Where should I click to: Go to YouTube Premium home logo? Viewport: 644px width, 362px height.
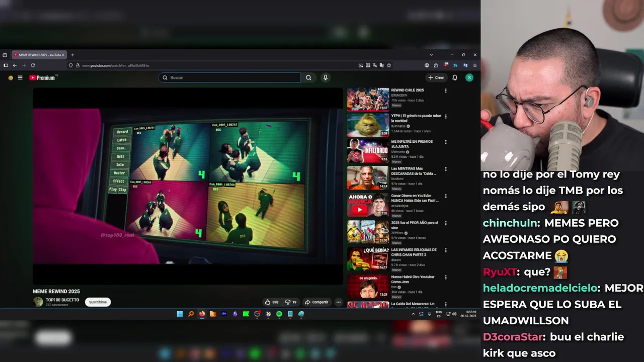(42, 77)
